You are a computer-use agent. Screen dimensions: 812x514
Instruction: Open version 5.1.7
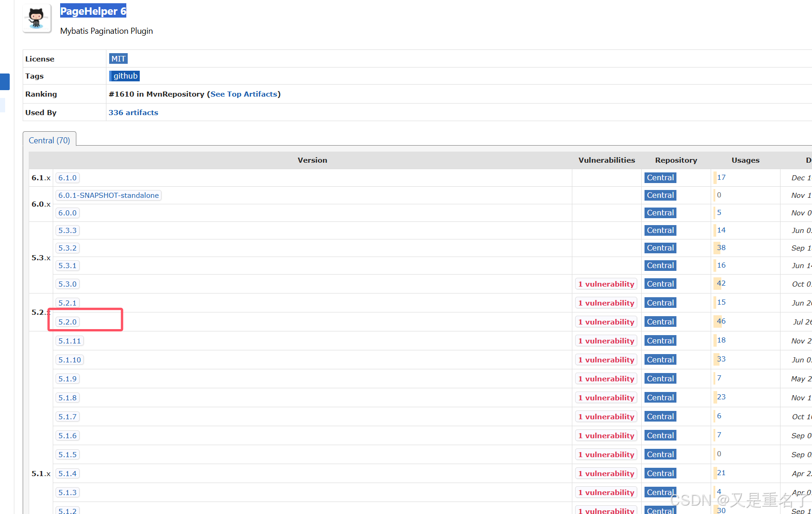coord(68,416)
